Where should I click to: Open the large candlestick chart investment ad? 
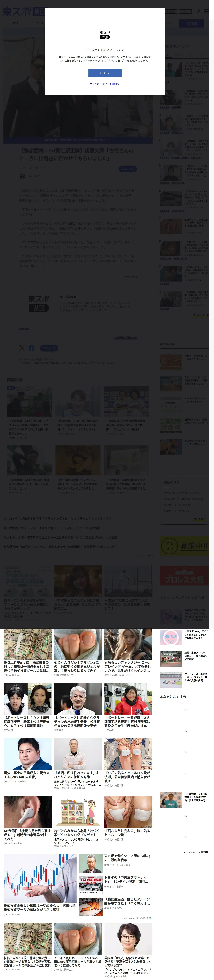click(40, 885)
